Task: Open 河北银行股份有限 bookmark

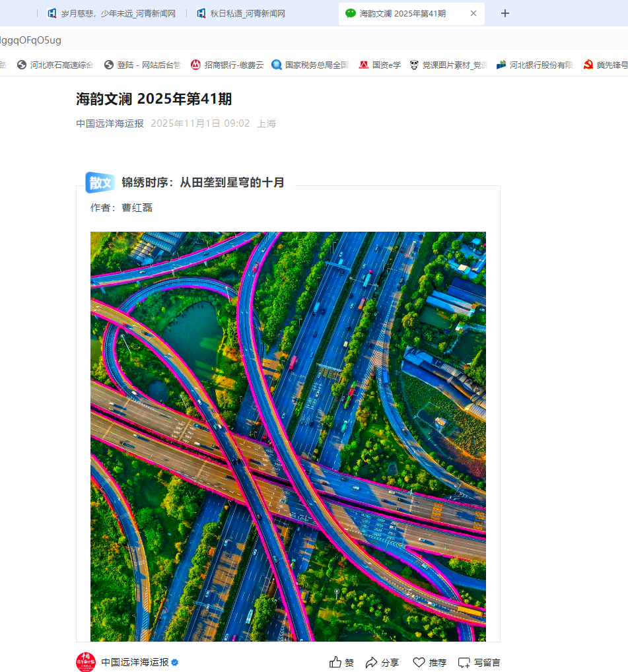Action: (535, 65)
